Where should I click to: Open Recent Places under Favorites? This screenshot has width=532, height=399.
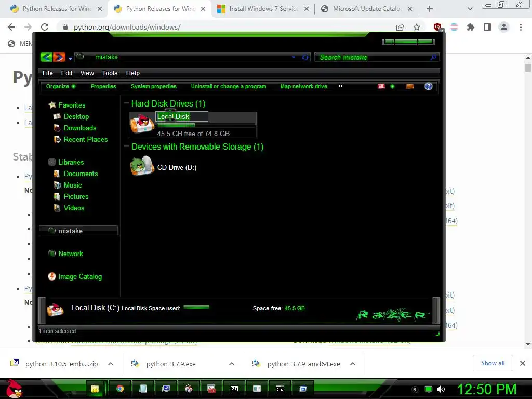(86, 139)
